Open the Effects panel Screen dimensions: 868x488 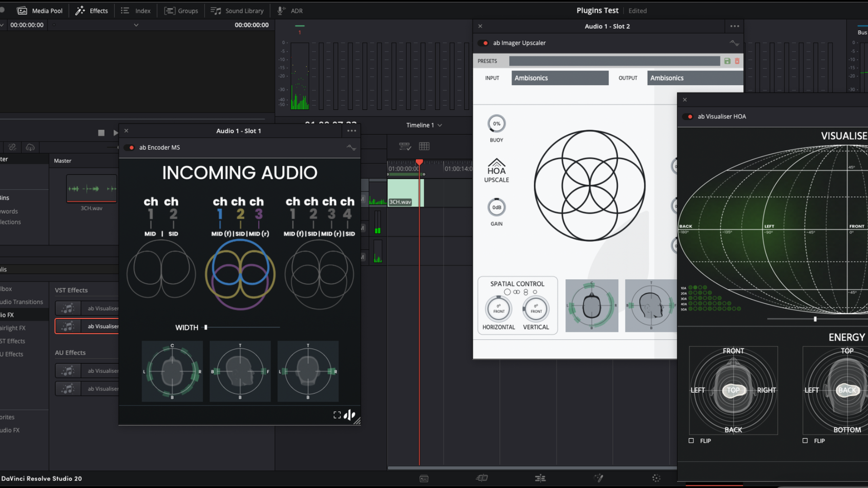92,11
